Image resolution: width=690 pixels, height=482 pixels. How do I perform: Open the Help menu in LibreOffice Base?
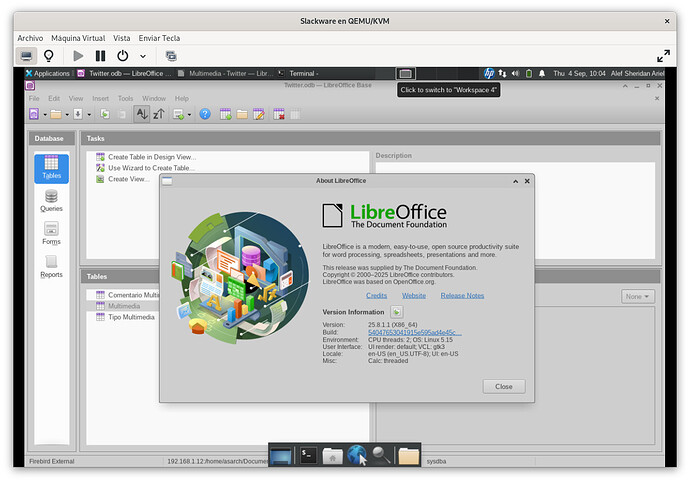182,99
